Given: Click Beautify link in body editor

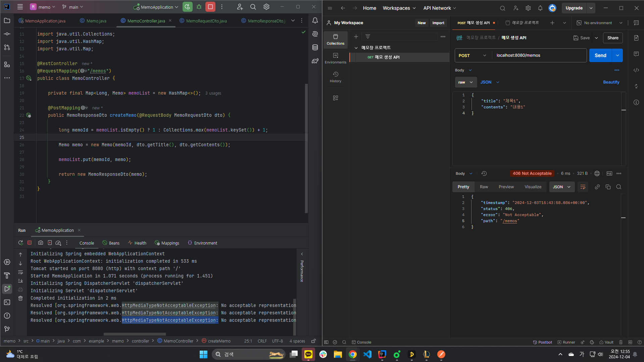Looking at the screenshot, I should pyautogui.click(x=611, y=82).
